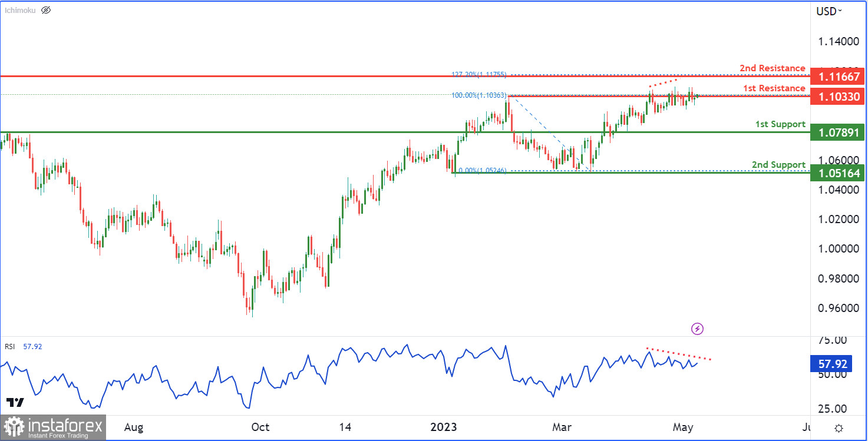Open chart settings gear icon
Screen dimensions: 868x441
839,428
